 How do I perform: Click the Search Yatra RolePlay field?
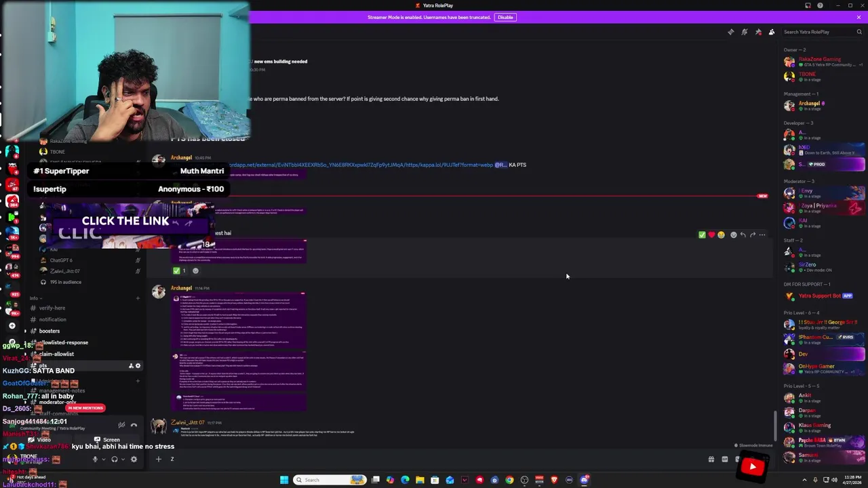[x=823, y=32]
